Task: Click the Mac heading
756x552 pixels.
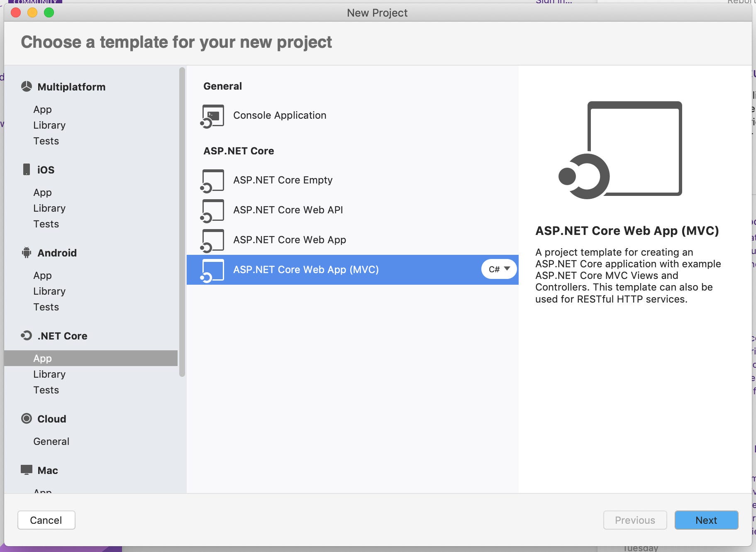Action: point(47,470)
